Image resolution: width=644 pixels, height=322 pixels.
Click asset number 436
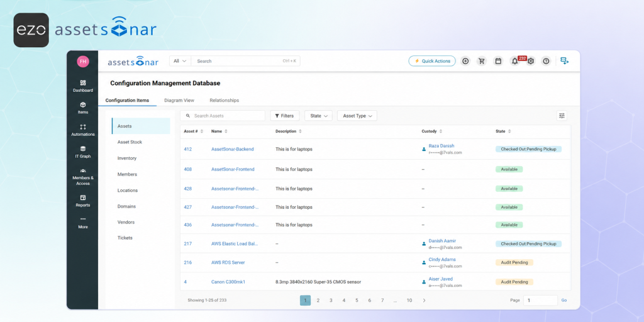coord(187,225)
